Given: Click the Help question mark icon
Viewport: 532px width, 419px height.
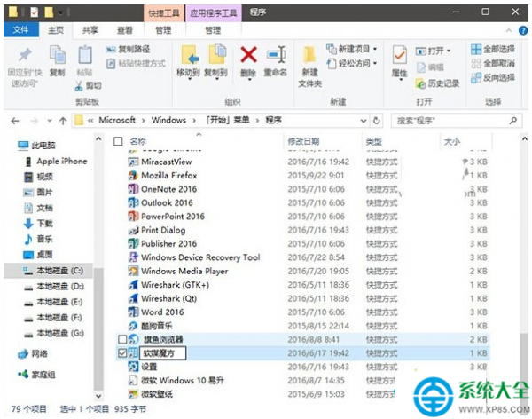Looking at the screenshot, I should click(x=523, y=30).
